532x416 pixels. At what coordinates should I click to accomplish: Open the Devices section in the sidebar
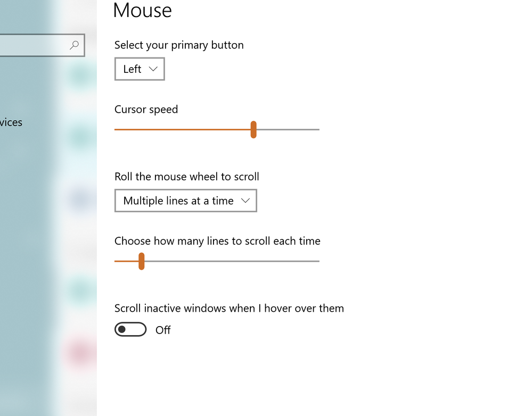coord(11,122)
